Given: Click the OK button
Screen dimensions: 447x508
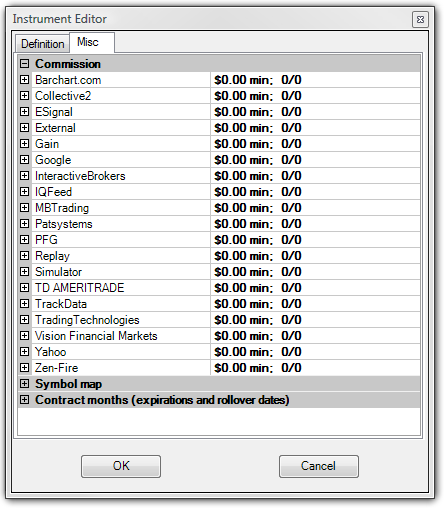Looking at the screenshot, I should (121, 466).
